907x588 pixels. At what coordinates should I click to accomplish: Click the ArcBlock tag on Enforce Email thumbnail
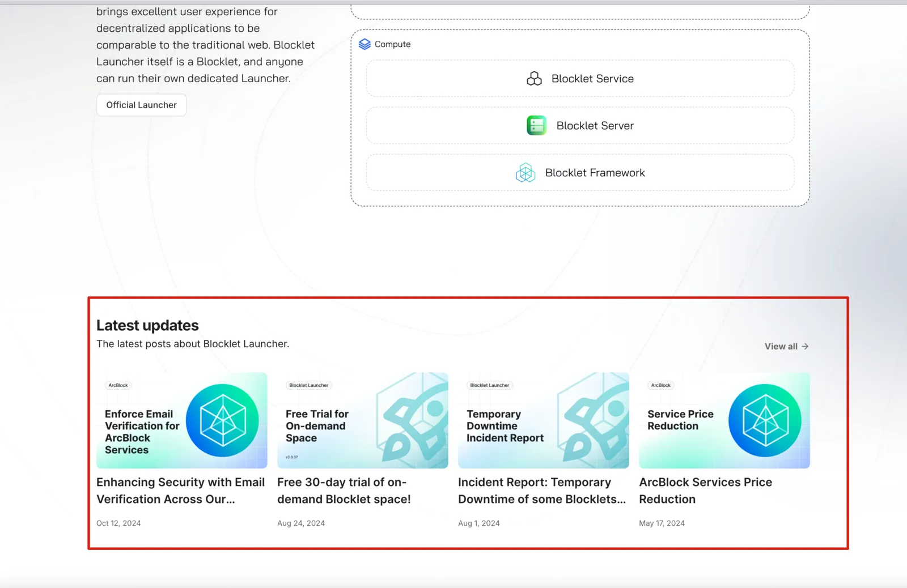click(118, 385)
